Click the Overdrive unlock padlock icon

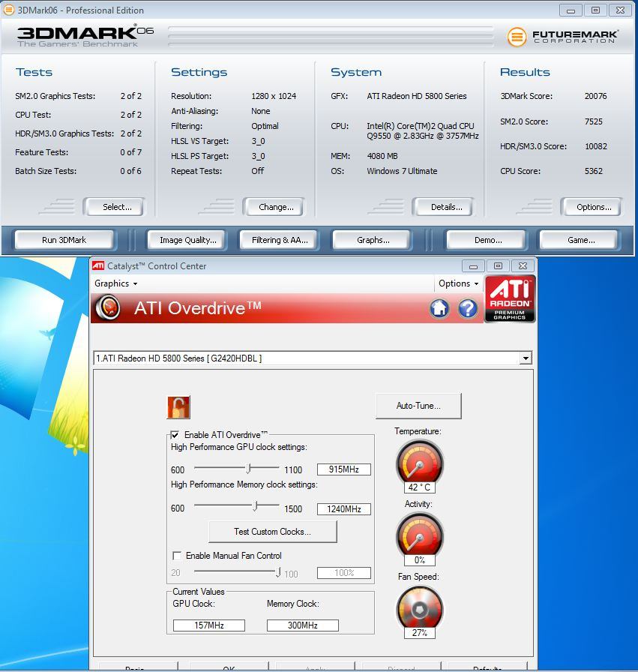point(178,407)
